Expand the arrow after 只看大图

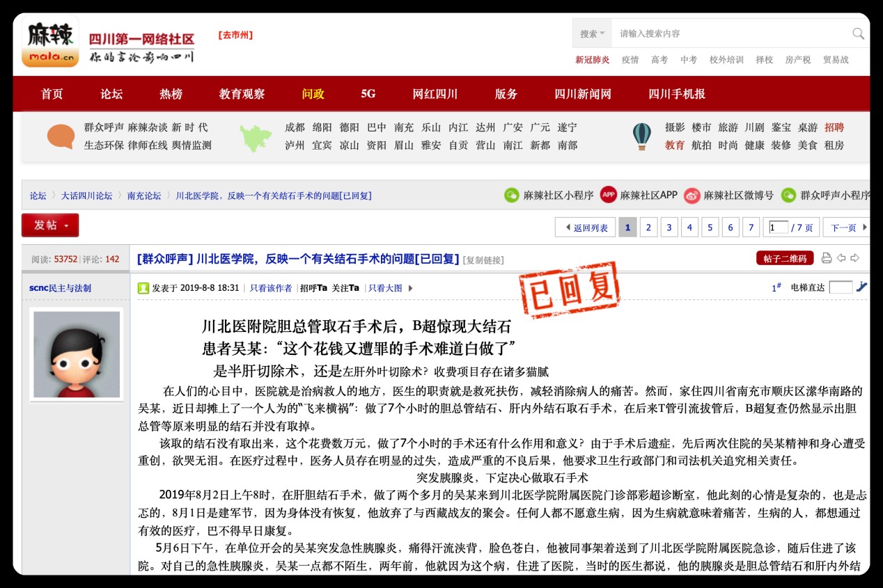pyautogui.click(x=410, y=288)
